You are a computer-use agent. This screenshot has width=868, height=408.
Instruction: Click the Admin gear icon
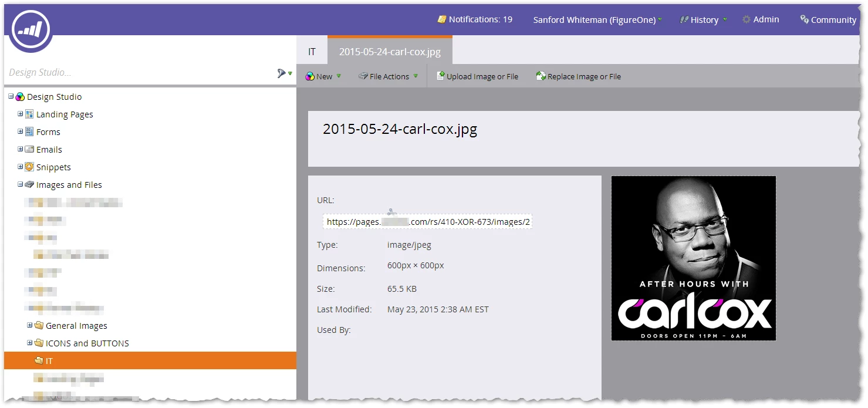pyautogui.click(x=747, y=19)
